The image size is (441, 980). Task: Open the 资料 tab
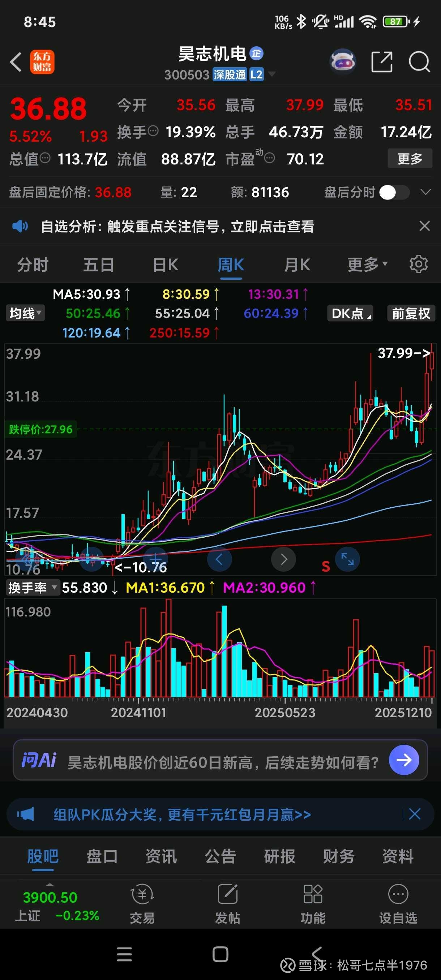[398, 857]
